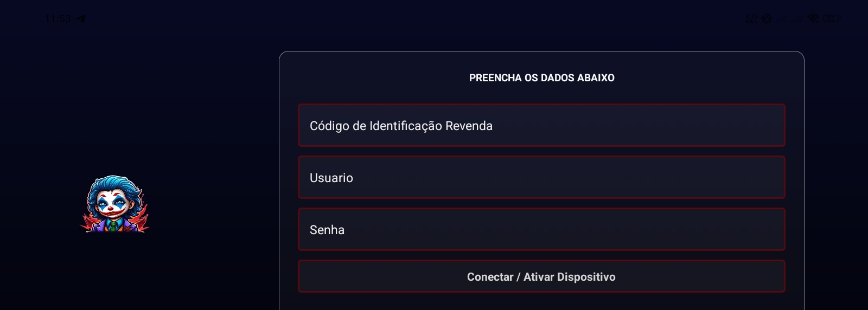
Task: Tap the network speed KB/s indicator
Action: pos(751,19)
